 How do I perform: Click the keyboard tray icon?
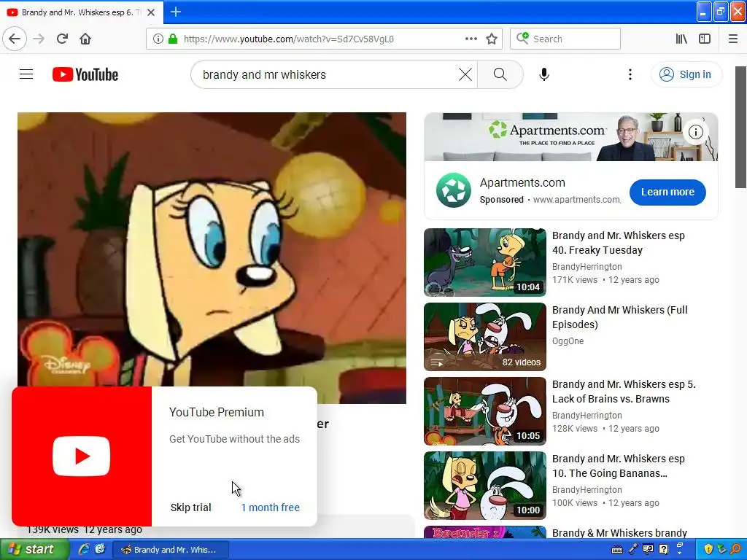pyautogui.click(x=617, y=550)
